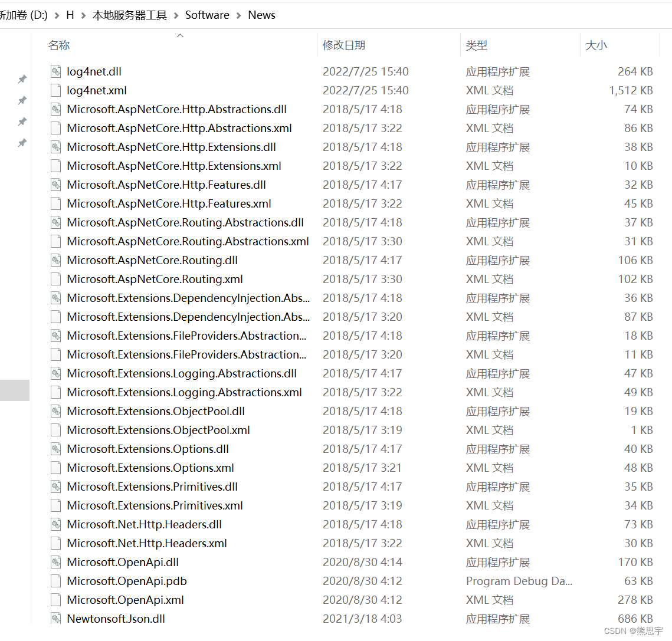Click icon of Microsoft.Net.Http.Headers.dll

tap(55, 524)
